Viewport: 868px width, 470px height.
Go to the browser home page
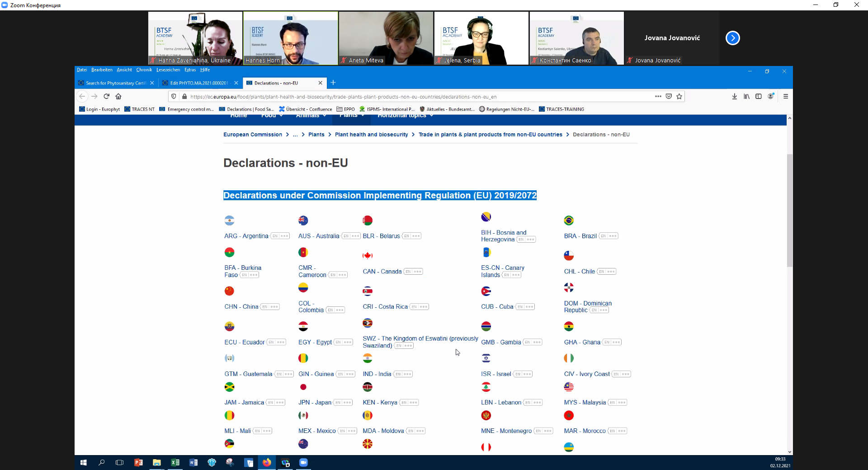tap(118, 96)
